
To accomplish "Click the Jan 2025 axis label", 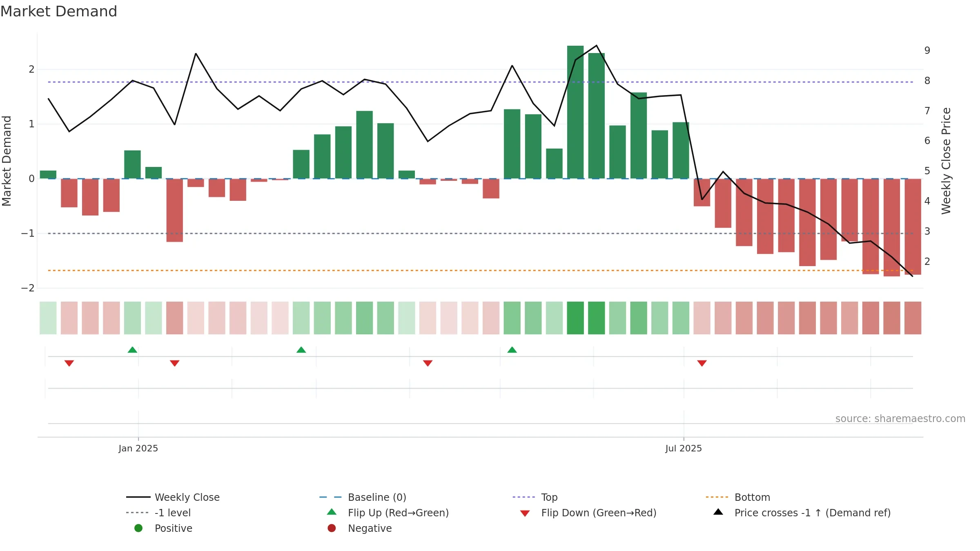I will [x=138, y=448].
